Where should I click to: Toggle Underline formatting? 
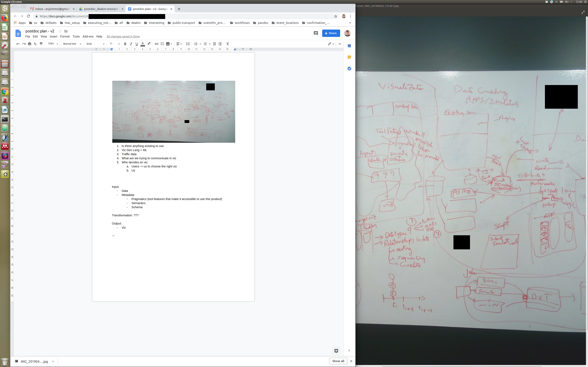point(137,44)
